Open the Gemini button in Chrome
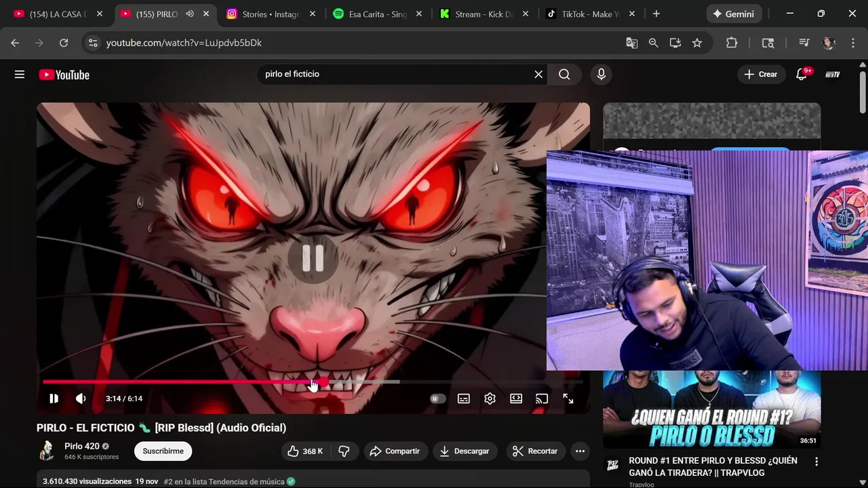 pos(734,14)
